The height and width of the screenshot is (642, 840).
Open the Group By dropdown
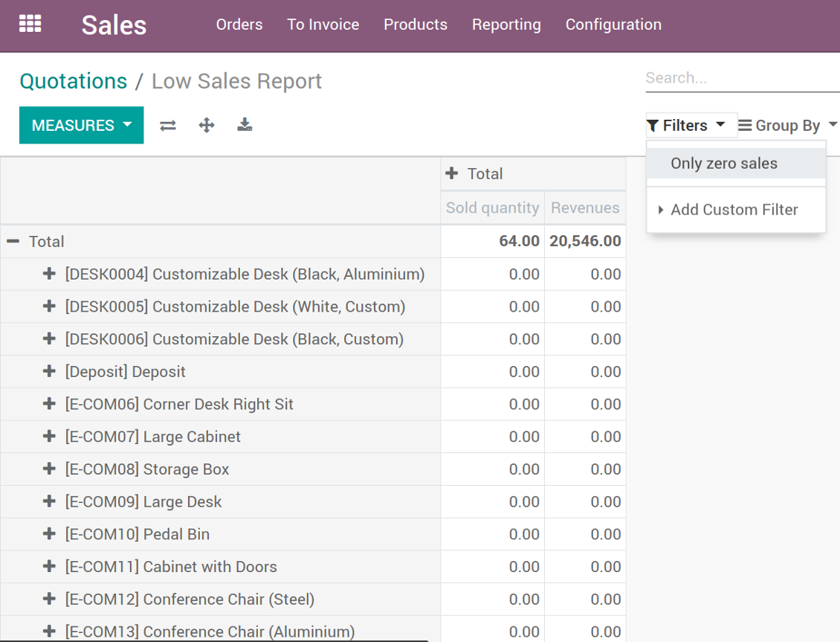tap(787, 126)
